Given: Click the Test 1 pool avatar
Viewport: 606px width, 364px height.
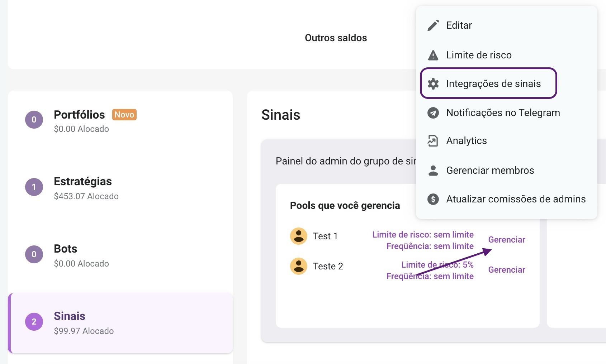Looking at the screenshot, I should 298,236.
